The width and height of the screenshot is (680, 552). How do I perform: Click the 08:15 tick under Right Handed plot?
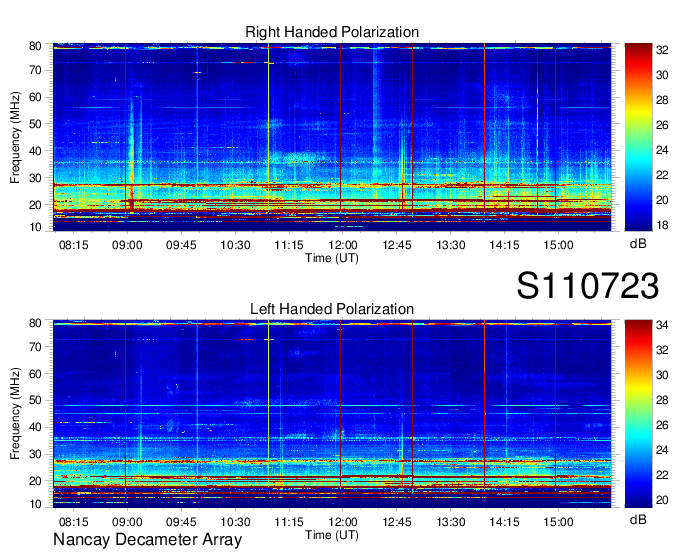click(x=73, y=245)
